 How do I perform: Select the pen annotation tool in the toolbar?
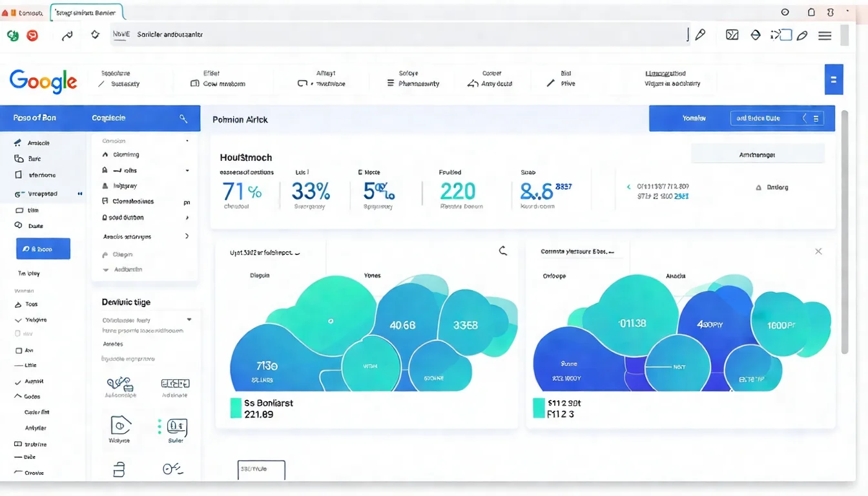coord(801,35)
